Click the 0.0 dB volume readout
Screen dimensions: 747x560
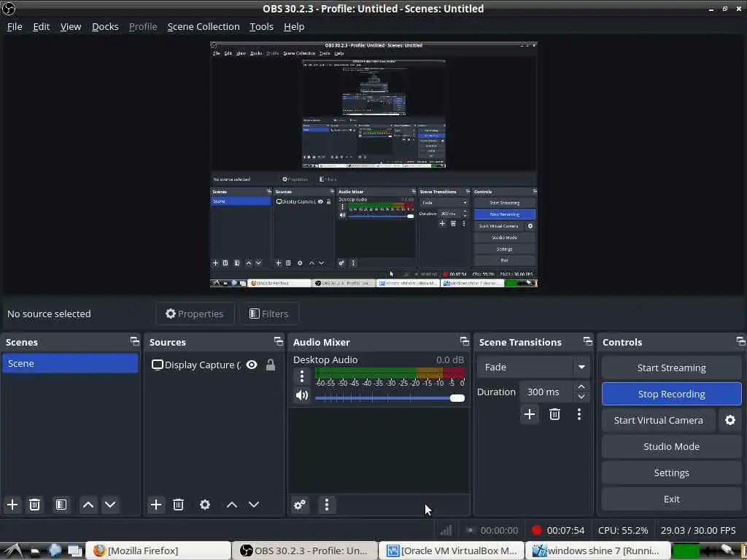pos(449,360)
